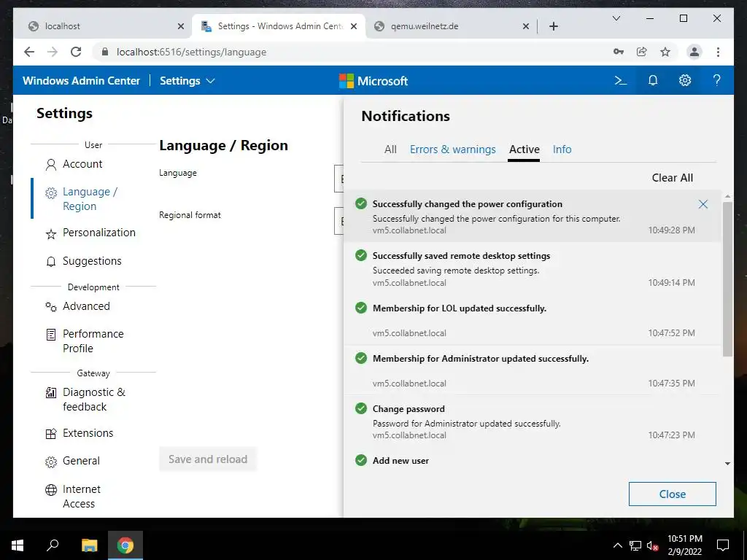Reload the current page

(x=76, y=52)
